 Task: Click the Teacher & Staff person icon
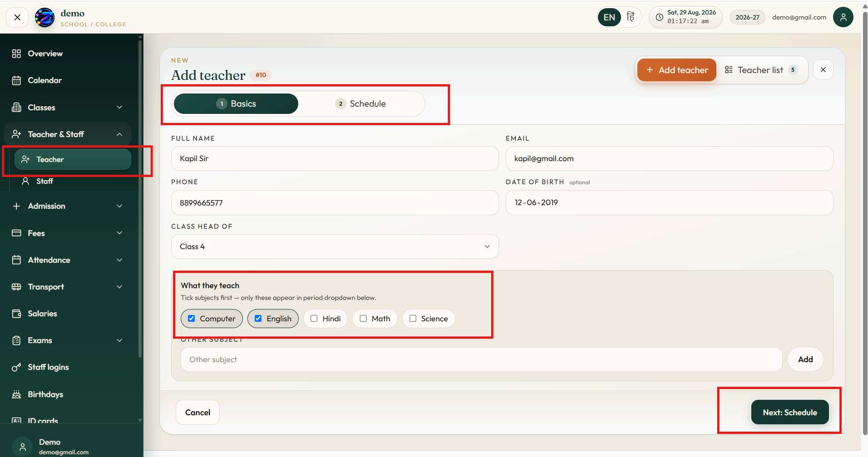(16, 134)
